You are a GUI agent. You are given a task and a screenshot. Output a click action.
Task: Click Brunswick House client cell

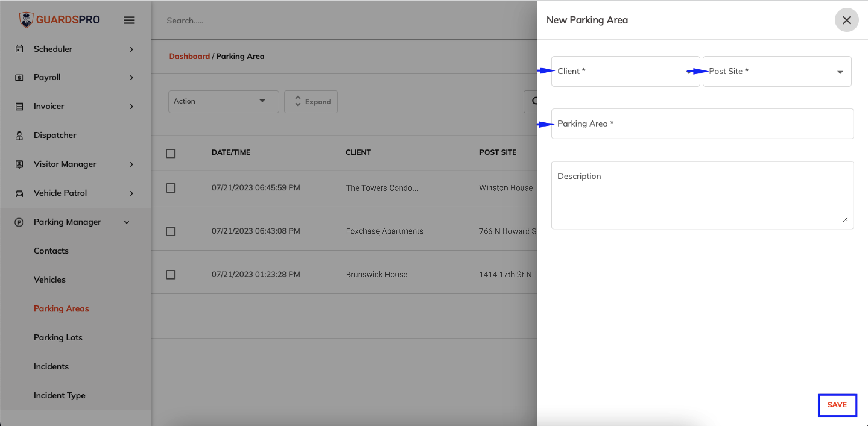click(376, 275)
